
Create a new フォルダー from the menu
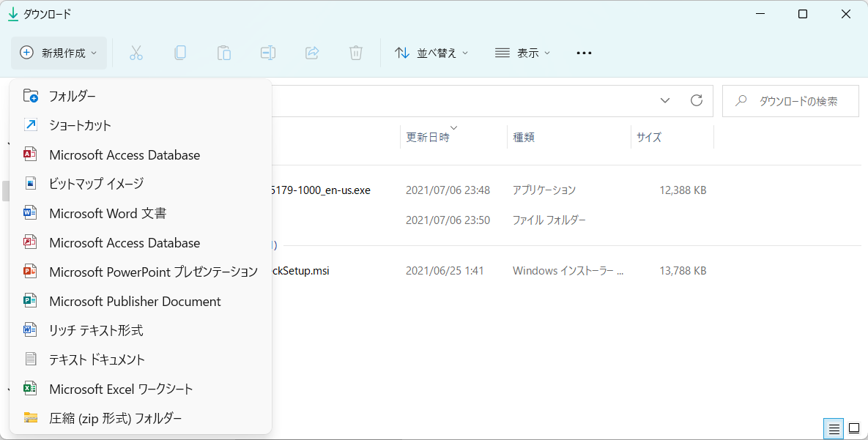coord(141,97)
